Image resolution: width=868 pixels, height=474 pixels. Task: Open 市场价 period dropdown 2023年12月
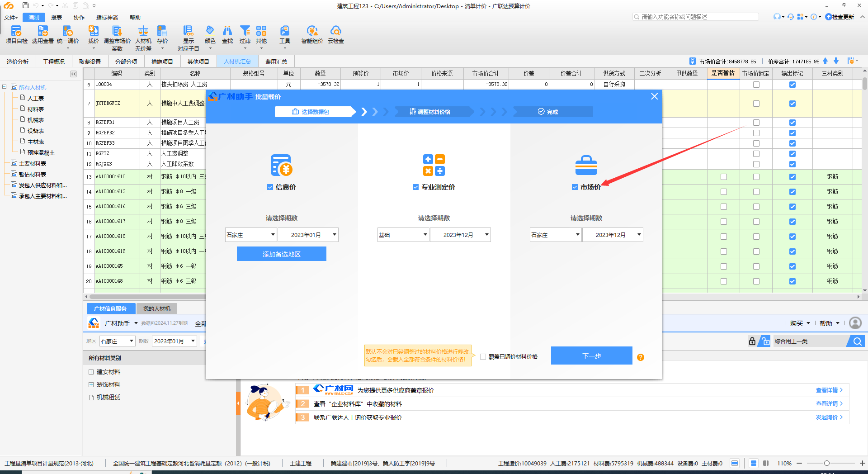pyautogui.click(x=613, y=235)
